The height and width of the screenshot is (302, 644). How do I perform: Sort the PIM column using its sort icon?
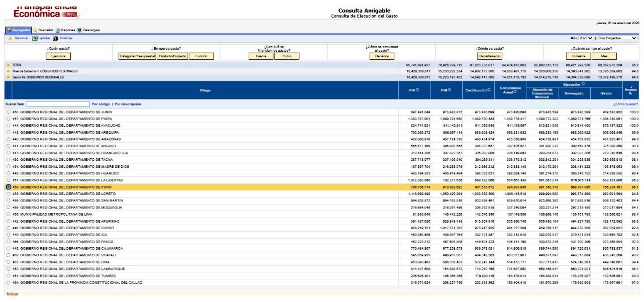click(449, 90)
